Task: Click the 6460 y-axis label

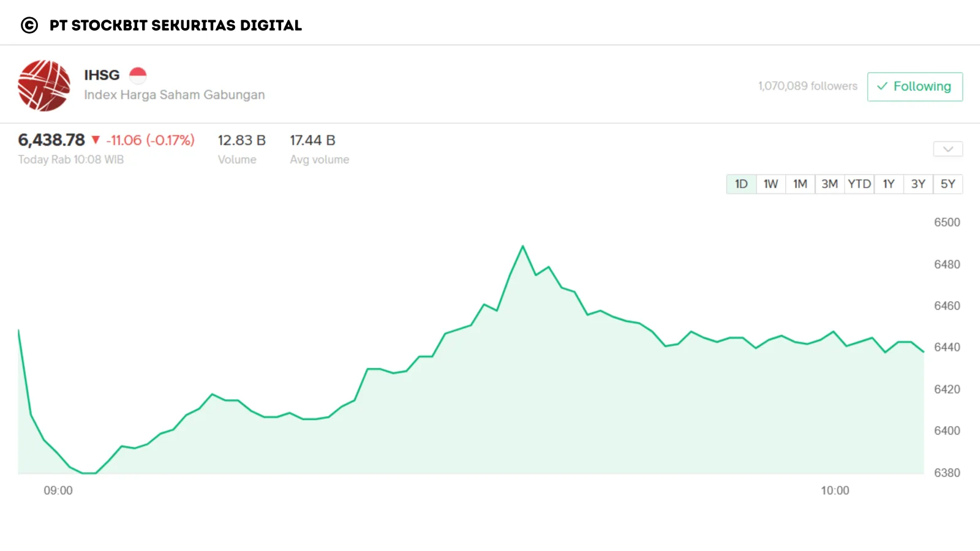Action: click(947, 306)
